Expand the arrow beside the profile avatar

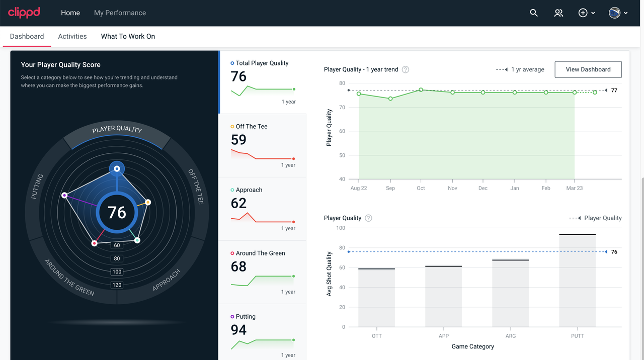626,13
